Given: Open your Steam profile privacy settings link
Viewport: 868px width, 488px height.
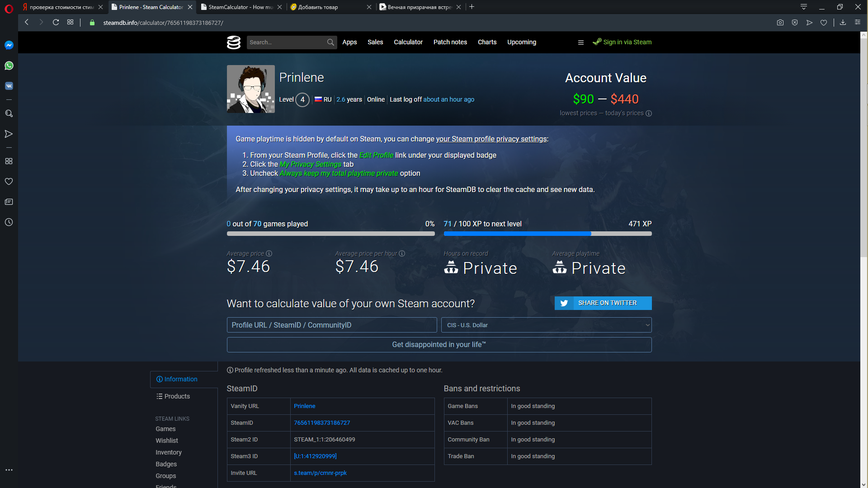Looking at the screenshot, I should pyautogui.click(x=491, y=139).
